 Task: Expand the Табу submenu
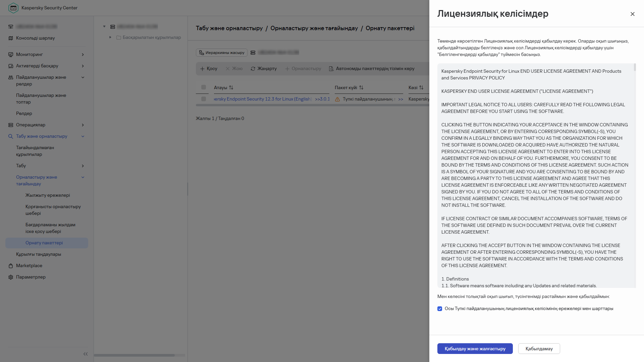coord(83,166)
